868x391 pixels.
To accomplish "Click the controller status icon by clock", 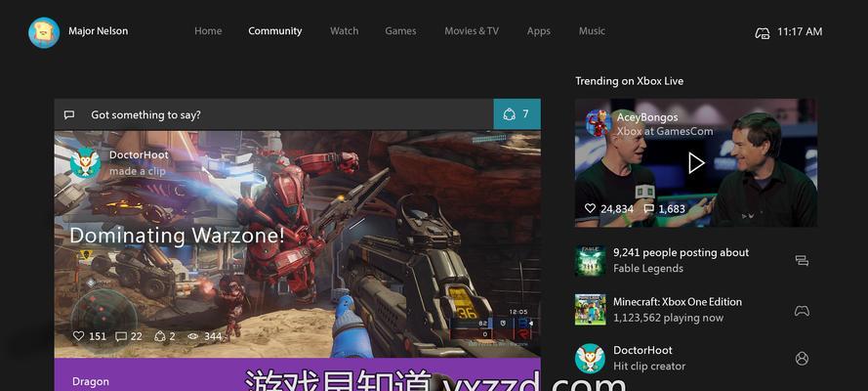I will tap(763, 33).
